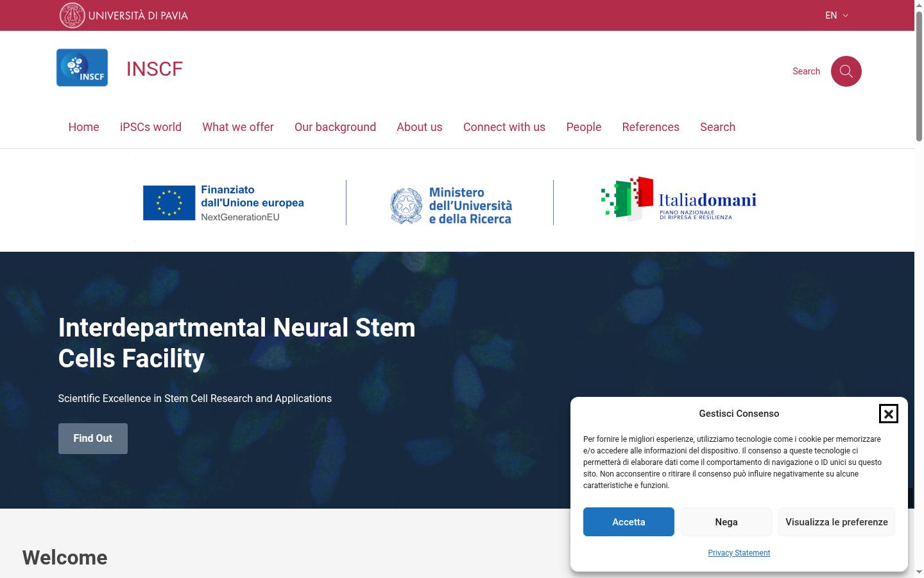The image size is (924, 578).
Task: Click the page vertical scrollbar thumb
Action: (919, 76)
